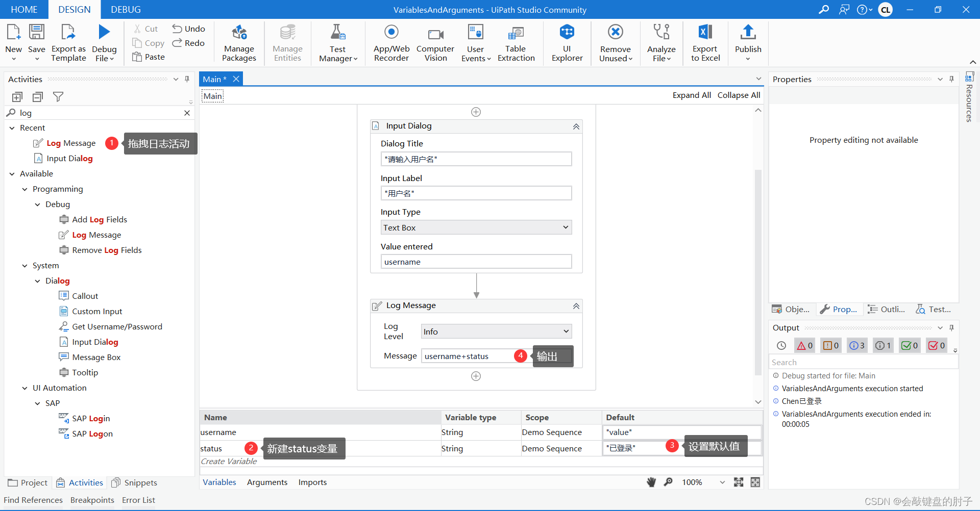Collapse all activities tree icon
Viewport: 980px width, 511px height.
click(x=38, y=97)
